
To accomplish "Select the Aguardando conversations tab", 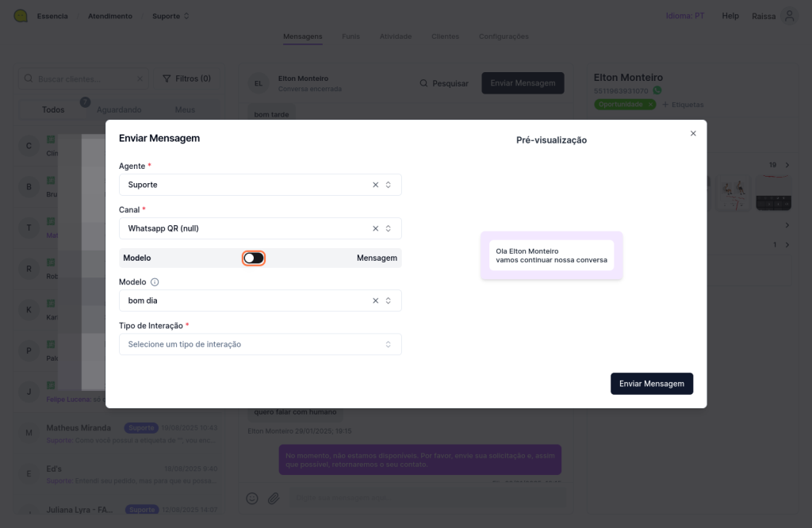I will pos(119,109).
